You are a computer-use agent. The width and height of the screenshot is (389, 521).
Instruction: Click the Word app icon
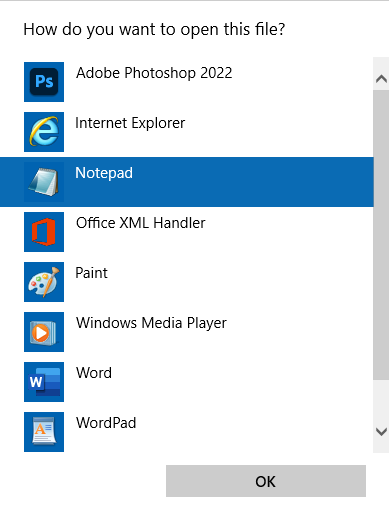pyautogui.click(x=44, y=382)
